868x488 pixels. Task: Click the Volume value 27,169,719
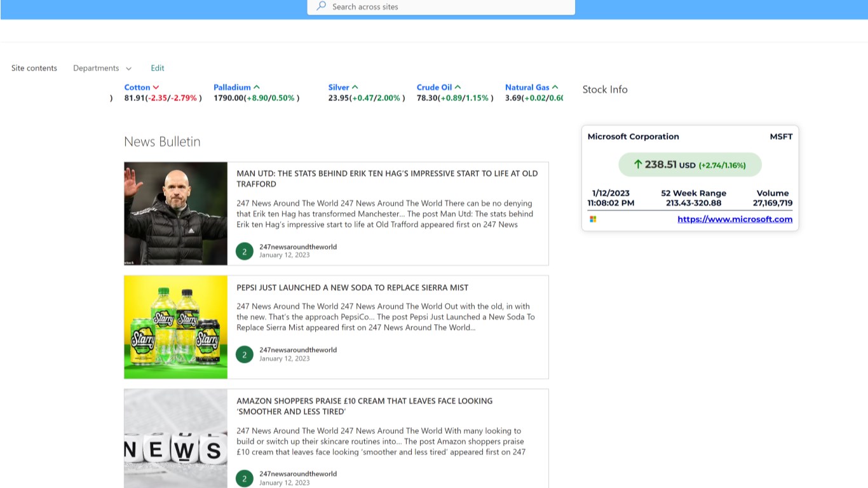pyautogui.click(x=773, y=203)
